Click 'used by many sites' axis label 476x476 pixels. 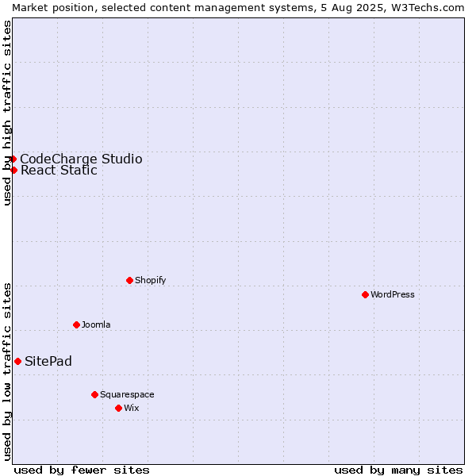tap(398, 470)
